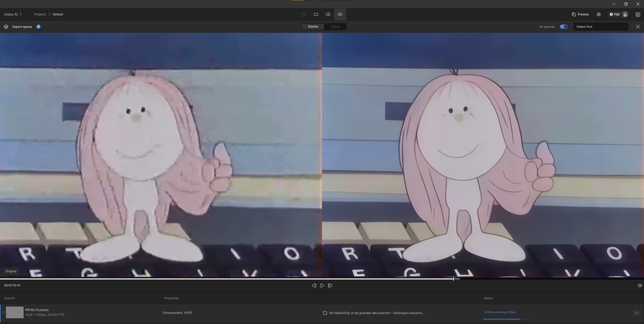Click the Original label on the preview
Screen dimensions: 644x324
click(11, 271)
